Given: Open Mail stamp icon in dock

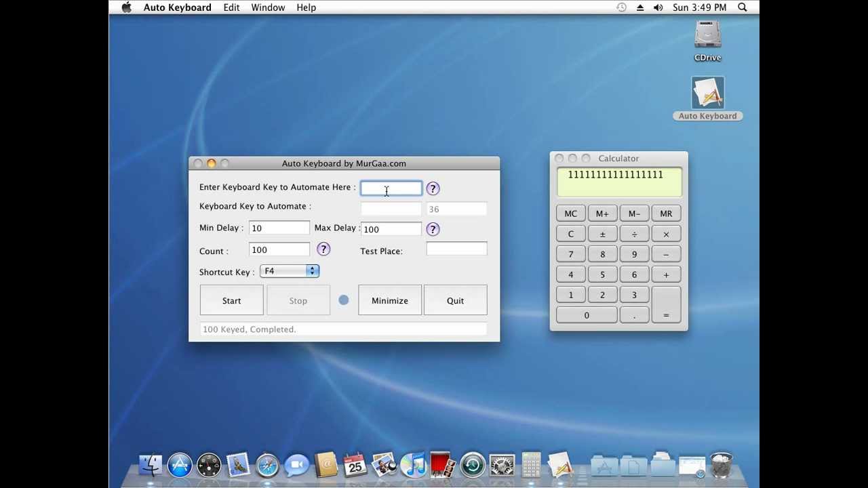Looking at the screenshot, I should (x=238, y=465).
